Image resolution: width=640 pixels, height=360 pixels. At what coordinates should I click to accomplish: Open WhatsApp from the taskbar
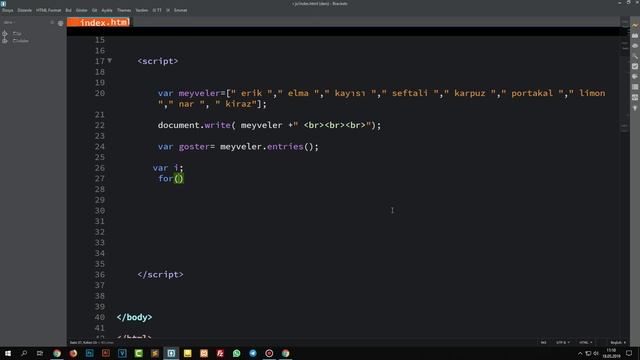point(236,353)
